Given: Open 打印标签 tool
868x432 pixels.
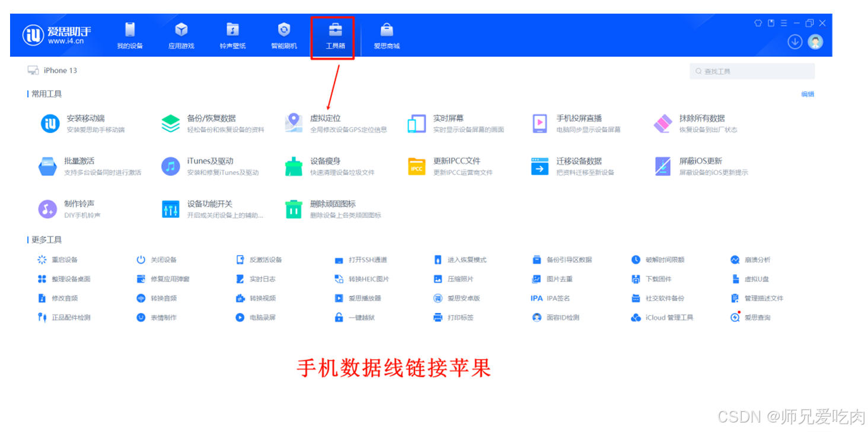Looking at the screenshot, I should click(454, 318).
